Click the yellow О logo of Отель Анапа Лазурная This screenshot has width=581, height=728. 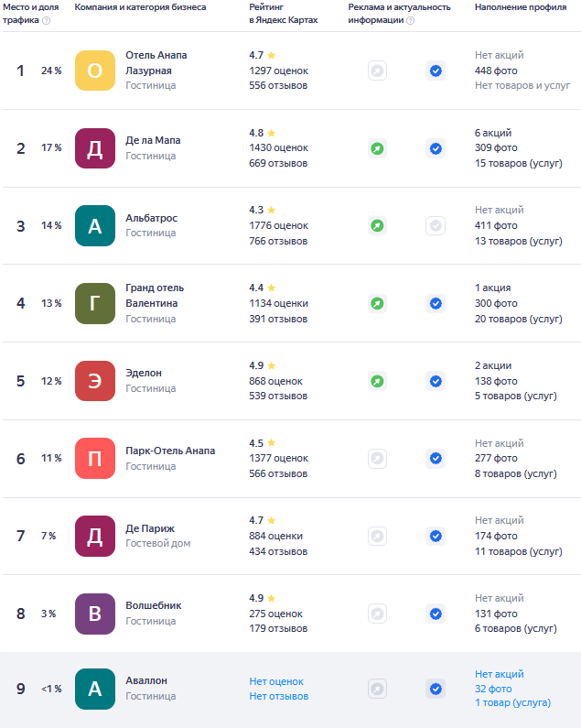(95, 71)
